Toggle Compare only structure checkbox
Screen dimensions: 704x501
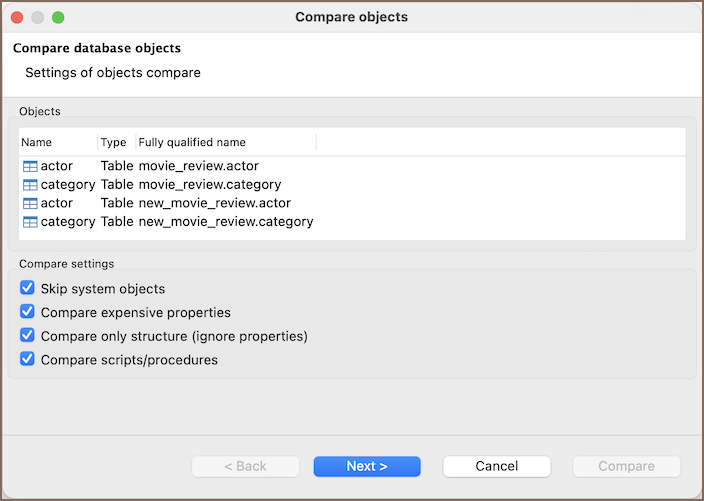click(x=27, y=336)
